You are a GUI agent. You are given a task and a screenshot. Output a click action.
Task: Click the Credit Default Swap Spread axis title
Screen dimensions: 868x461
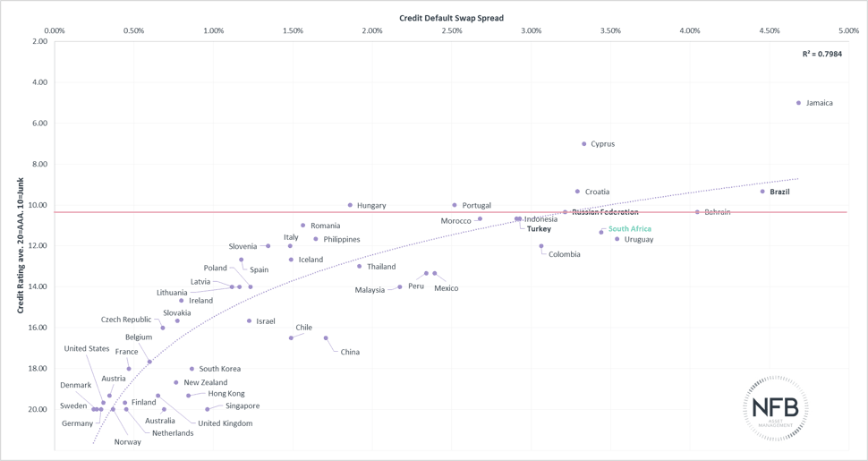click(x=450, y=18)
